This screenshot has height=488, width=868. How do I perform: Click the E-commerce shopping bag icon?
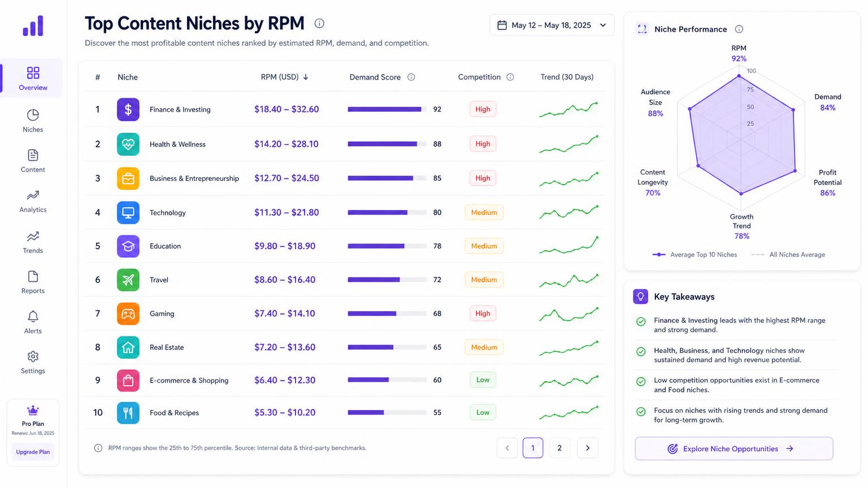pyautogui.click(x=128, y=380)
